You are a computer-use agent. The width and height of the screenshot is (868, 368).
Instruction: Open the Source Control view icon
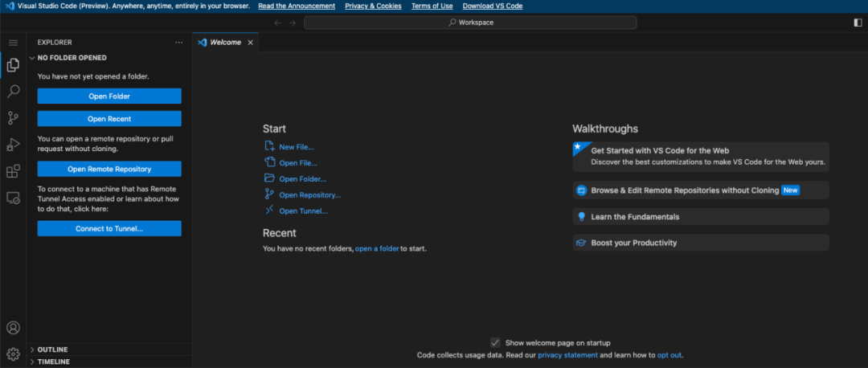(14, 118)
